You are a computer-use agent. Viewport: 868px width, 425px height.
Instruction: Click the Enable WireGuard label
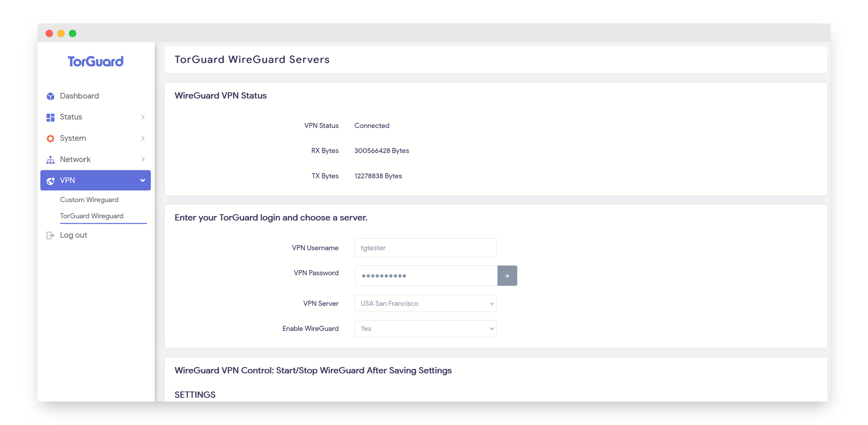tap(310, 329)
